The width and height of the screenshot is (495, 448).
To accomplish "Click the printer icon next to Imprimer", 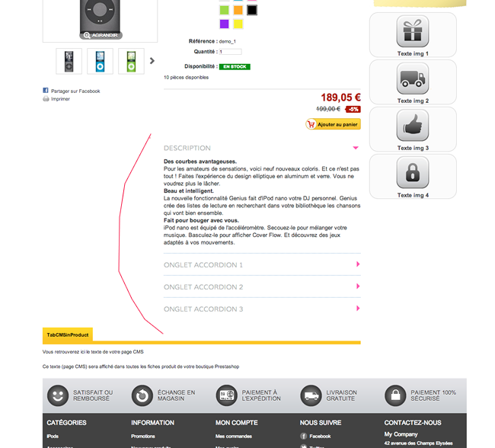I will click(46, 99).
